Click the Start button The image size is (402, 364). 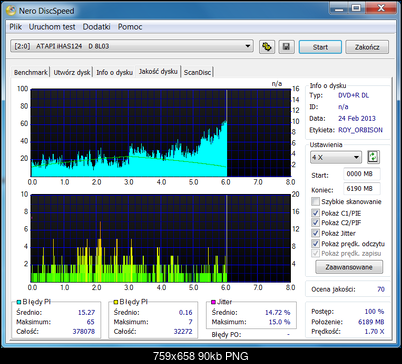pos(320,47)
